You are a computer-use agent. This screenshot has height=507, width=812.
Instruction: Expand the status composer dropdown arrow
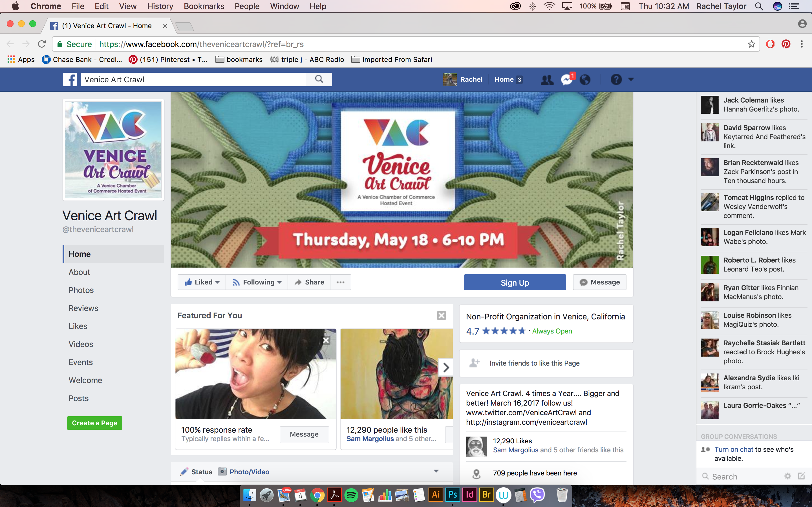436,471
